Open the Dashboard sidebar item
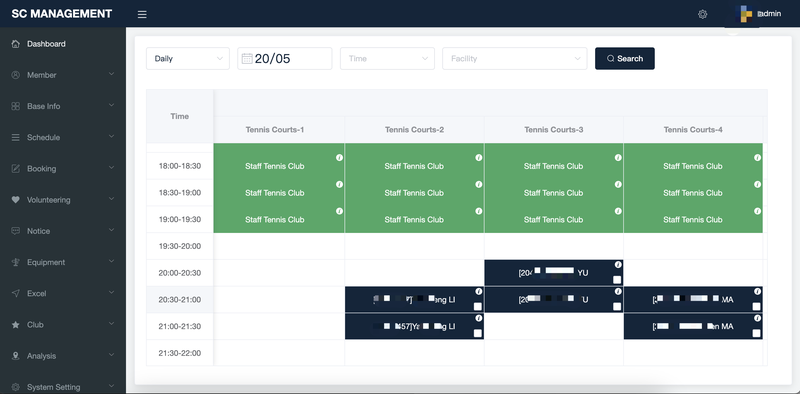The image size is (800, 394). [63, 44]
